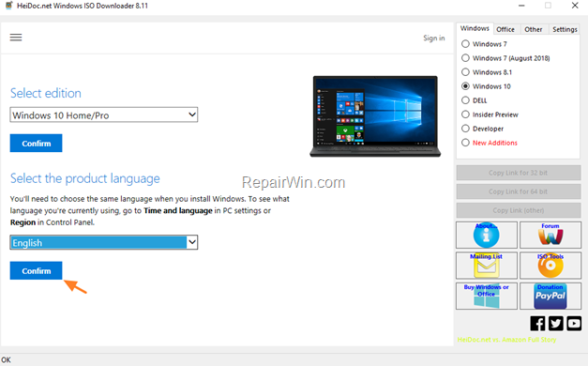Open the Mailing List envelope button

(487, 266)
